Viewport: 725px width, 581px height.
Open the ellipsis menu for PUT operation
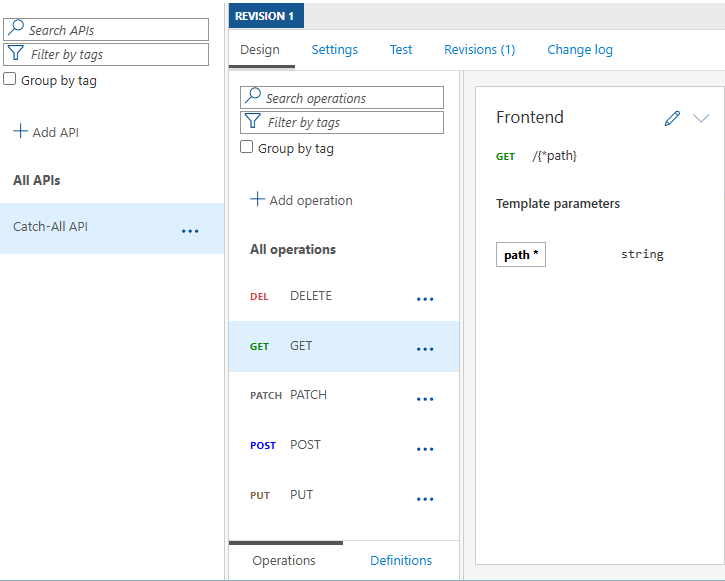pyautogui.click(x=425, y=499)
